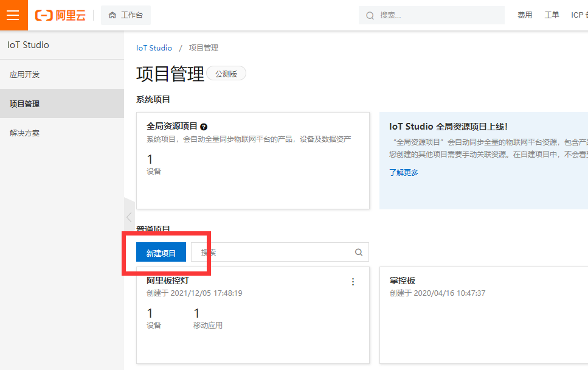
Task: Click the IoT Studio 全局资源项目上线 banner title
Action: [x=449, y=127]
